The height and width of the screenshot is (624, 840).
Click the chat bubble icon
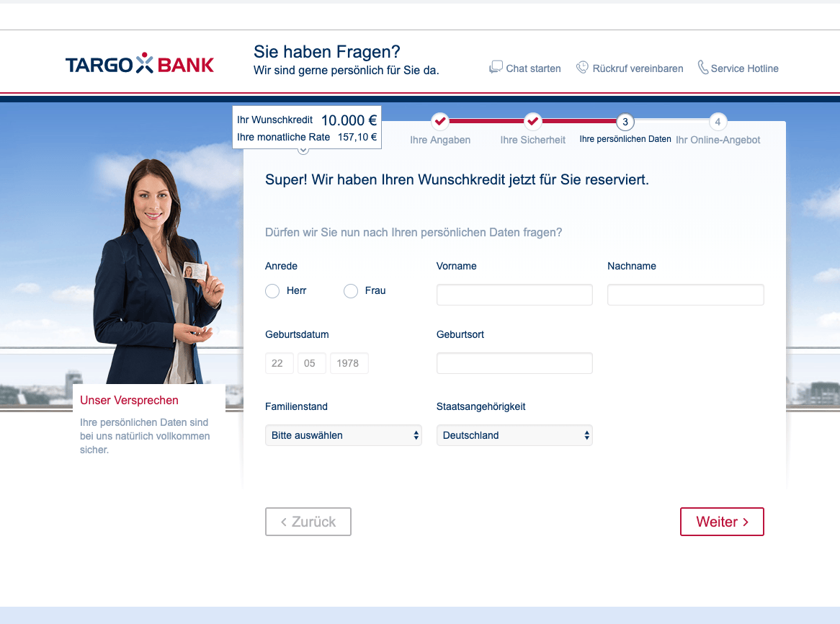[496, 67]
